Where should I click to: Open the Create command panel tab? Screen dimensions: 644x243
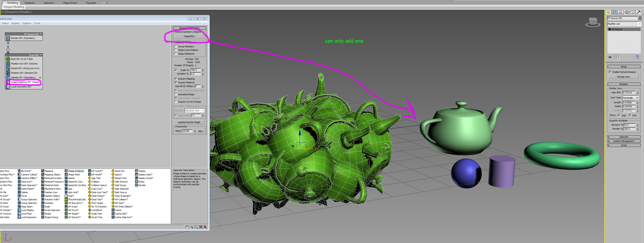click(x=608, y=12)
